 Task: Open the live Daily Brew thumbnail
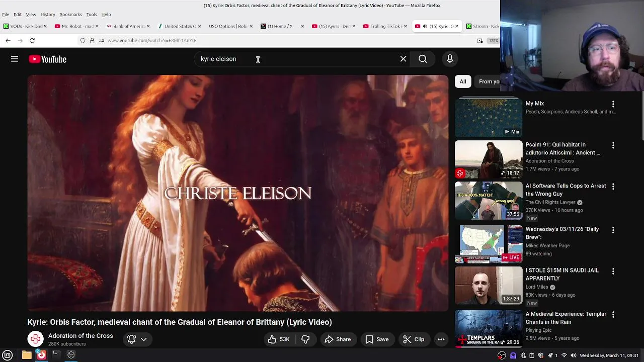pos(489,244)
